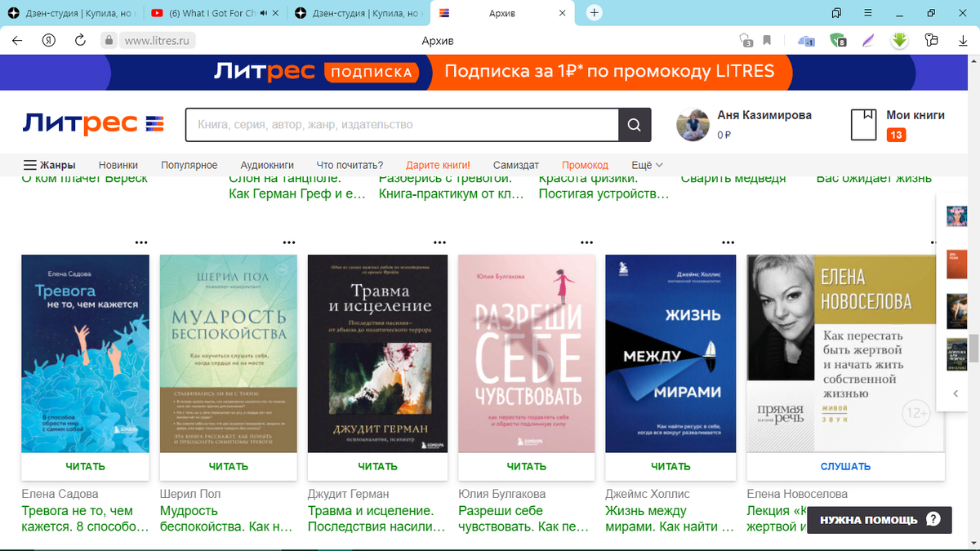Click the www.litres.ru address bar
The image size is (980, 551).
(x=157, y=41)
